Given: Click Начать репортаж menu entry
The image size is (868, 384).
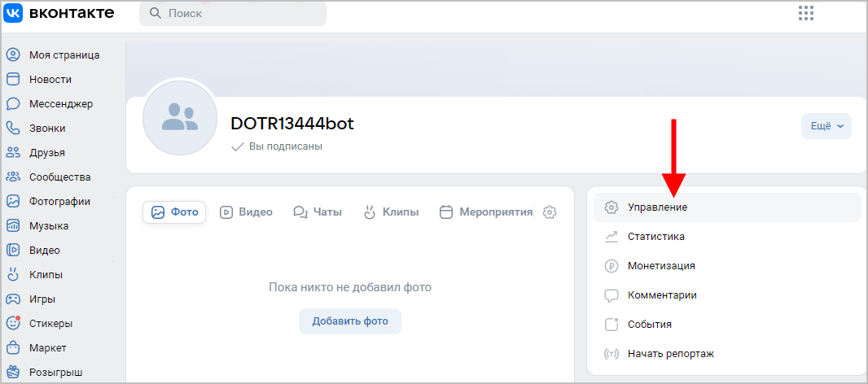Looking at the screenshot, I should click(x=727, y=354).
